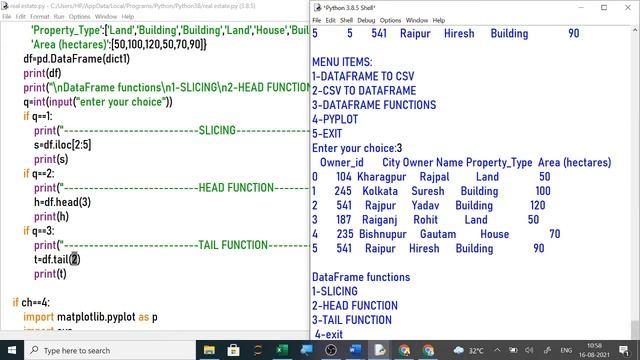The image size is (640, 360).
Task: Open clock and date 16-08-2021
Action: pos(594,350)
